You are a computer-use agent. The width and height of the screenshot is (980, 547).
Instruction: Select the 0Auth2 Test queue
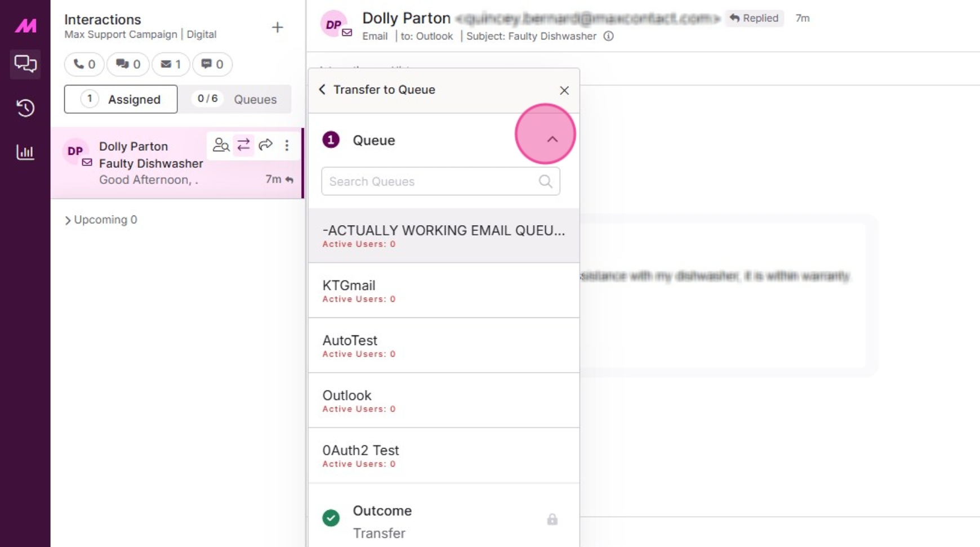[x=444, y=456]
